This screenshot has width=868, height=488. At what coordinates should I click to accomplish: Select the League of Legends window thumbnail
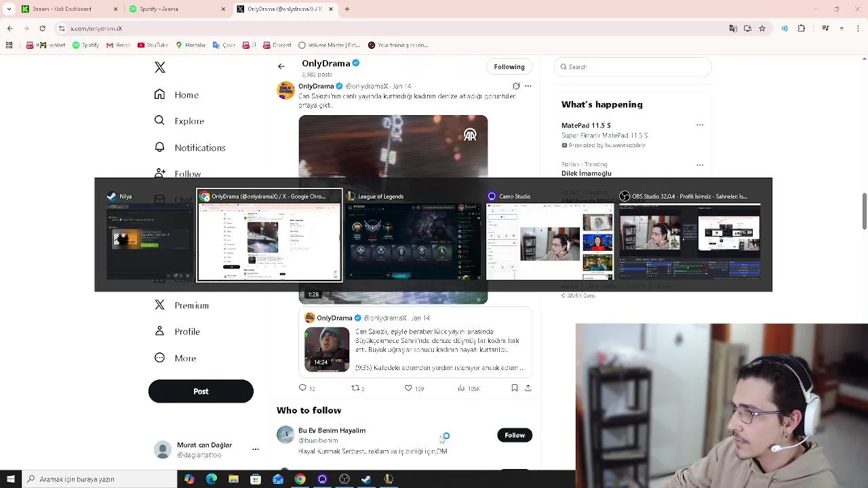coord(413,235)
